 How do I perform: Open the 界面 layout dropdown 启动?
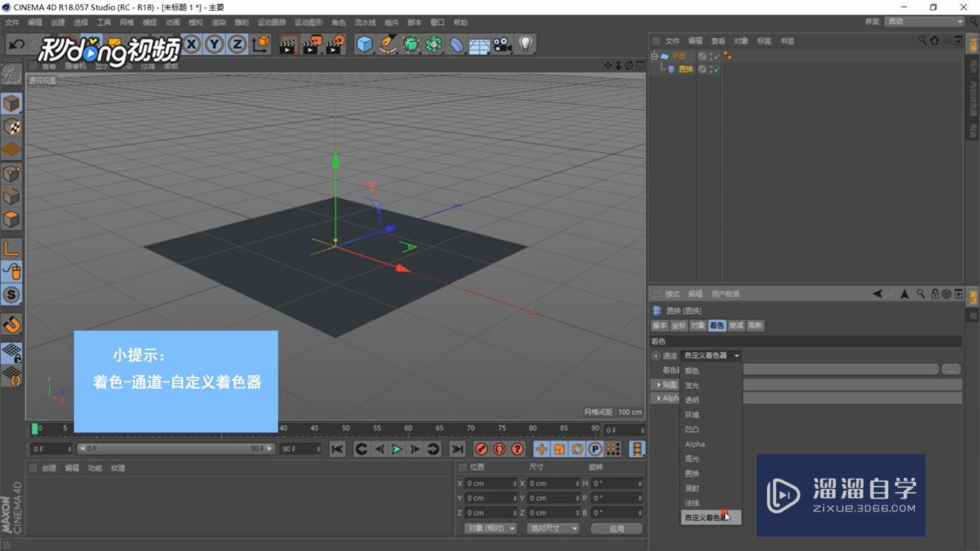(x=925, y=22)
